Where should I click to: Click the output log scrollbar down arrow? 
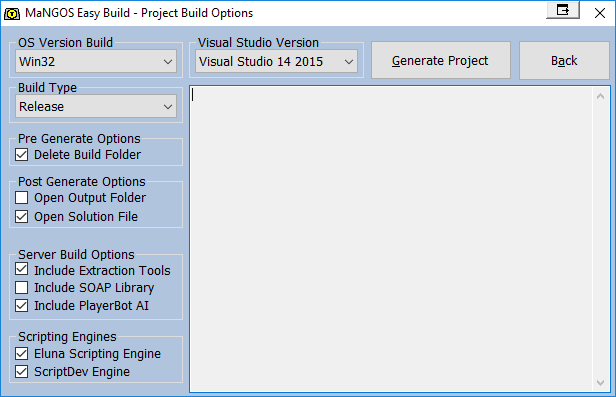click(600, 382)
